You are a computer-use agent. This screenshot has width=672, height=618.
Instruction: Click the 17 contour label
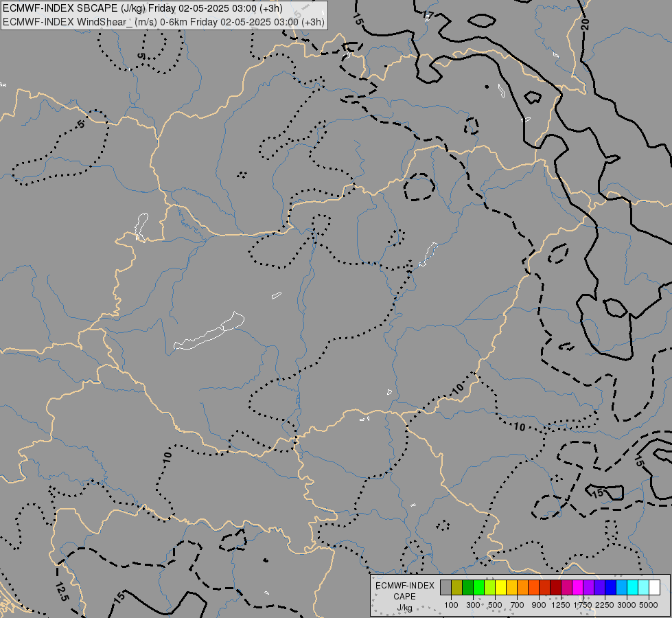428,16
